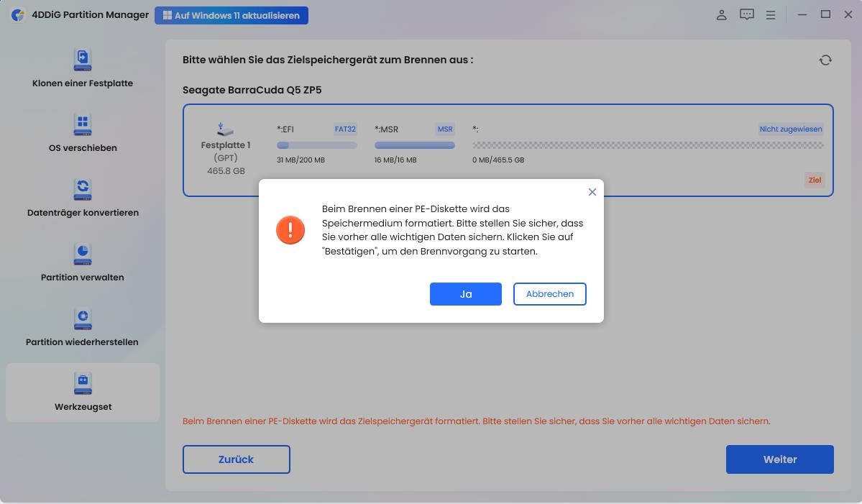
Task: Dismiss the warning dialog via its X
Action: 592,192
